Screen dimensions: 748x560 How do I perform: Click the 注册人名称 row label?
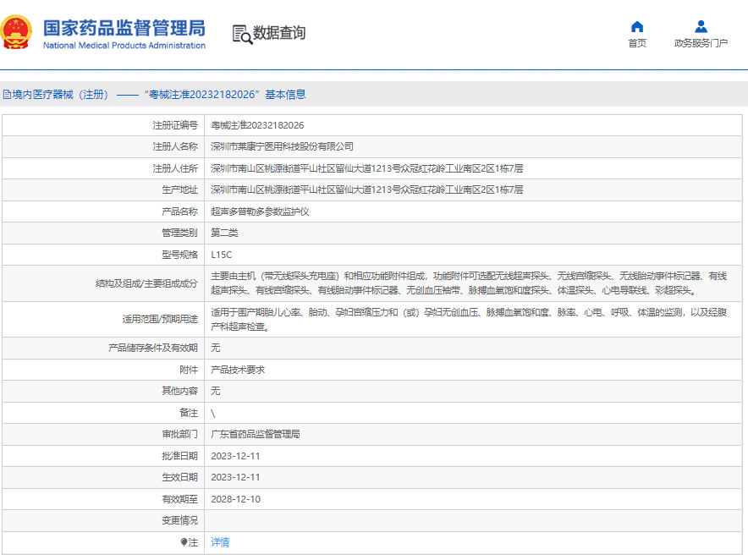[x=175, y=146]
